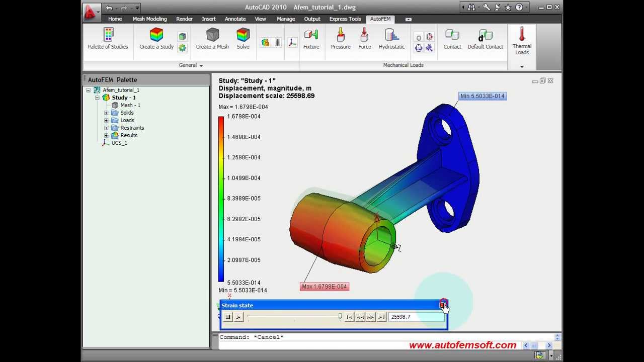Image resolution: width=644 pixels, height=362 pixels.
Task: Click the wrench icon in the title bar
Action: click(487, 8)
